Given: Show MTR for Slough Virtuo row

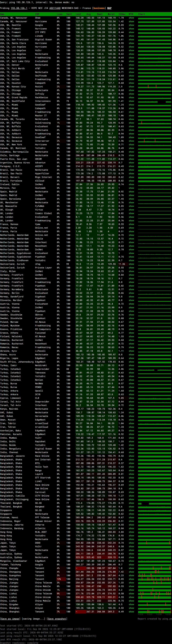Looking at the screenshot, I should (x=131, y=210).
